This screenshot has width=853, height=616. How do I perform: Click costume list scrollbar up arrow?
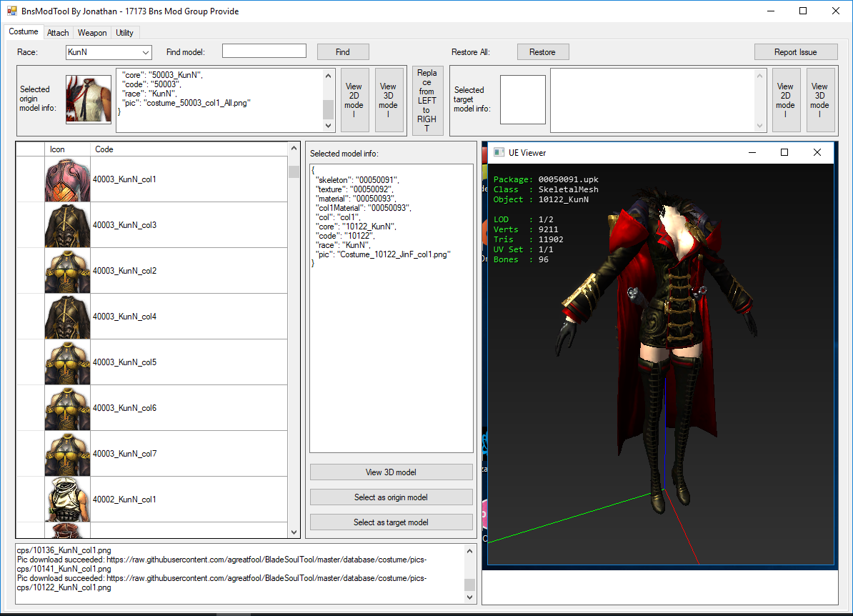pyautogui.click(x=294, y=148)
